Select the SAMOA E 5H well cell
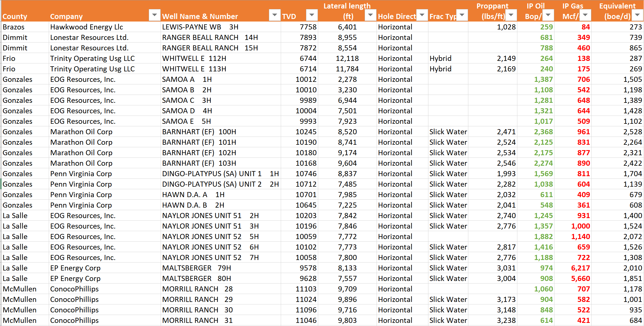The height and width of the screenshot is (326, 644). tap(221, 121)
